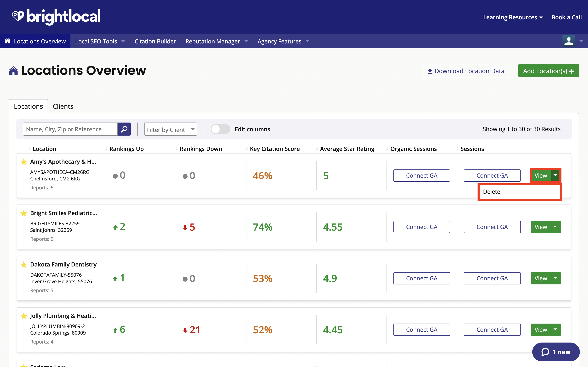Switch to the Clients tab
588x367 pixels.
[x=63, y=106]
